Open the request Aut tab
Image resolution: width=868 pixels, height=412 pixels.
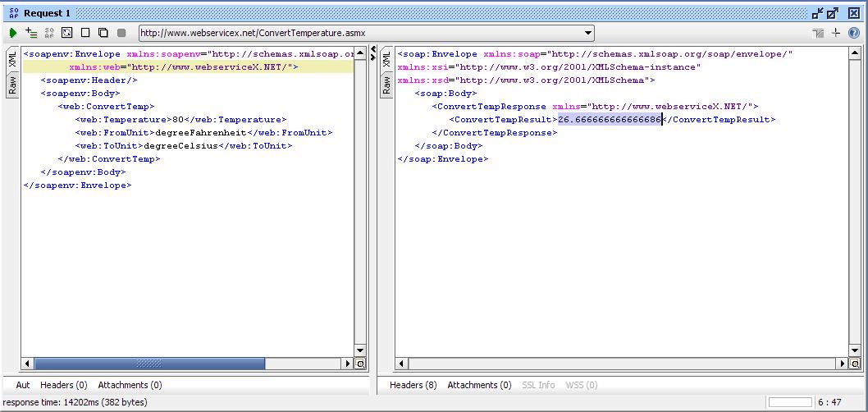click(x=23, y=385)
